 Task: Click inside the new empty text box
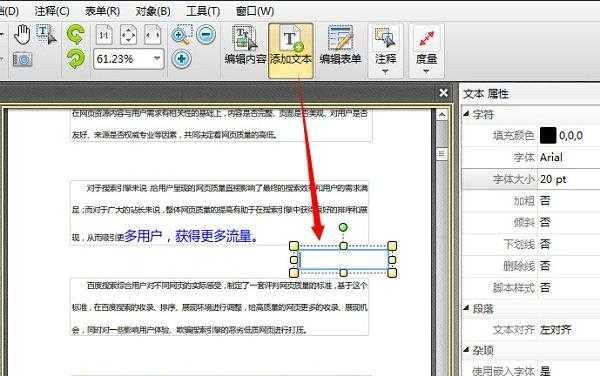tap(343, 260)
